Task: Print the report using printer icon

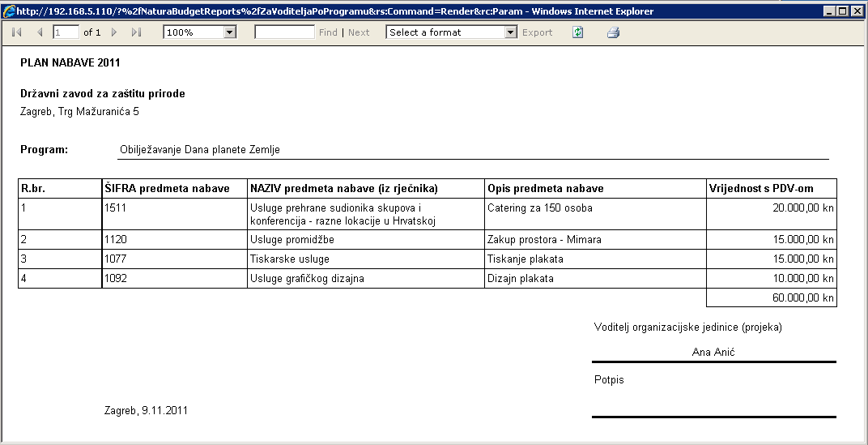Action: pyautogui.click(x=613, y=32)
